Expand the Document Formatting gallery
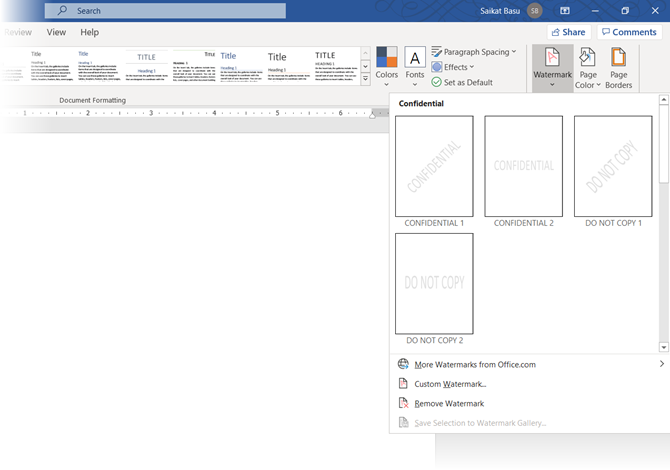This screenshot has height=470, width=670. click(365, 79)
